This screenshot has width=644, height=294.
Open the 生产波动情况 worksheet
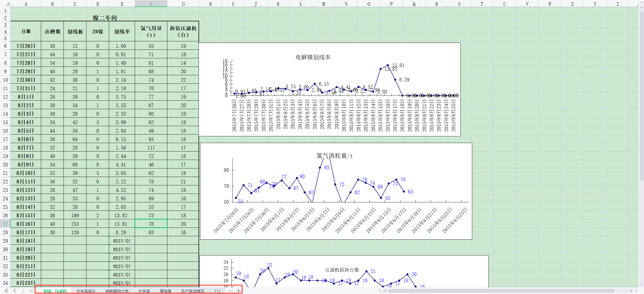(x=192, y=291)
